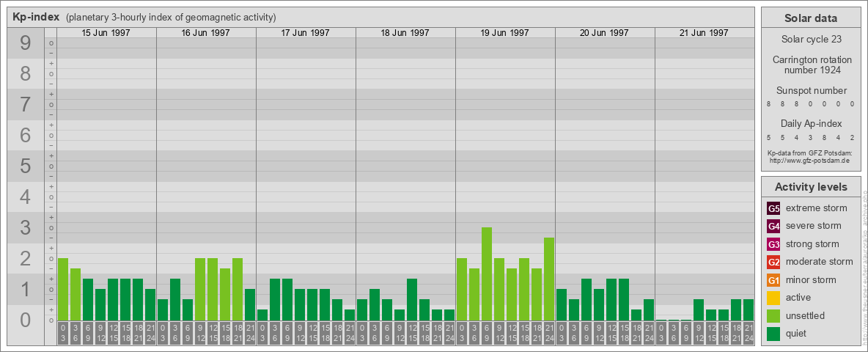Click the G3 strong storm badge
The height and width of the screenshot is (352, 868).
(774, 244)
